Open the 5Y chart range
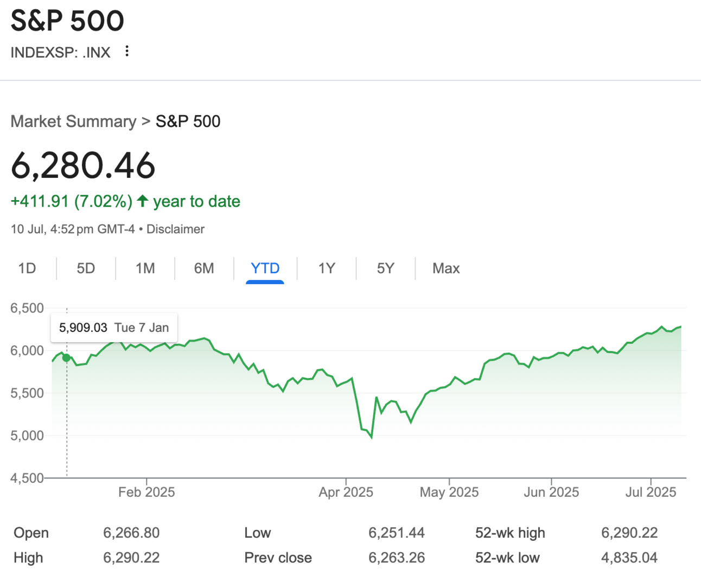The image size is (701, 588). (385, 269)
